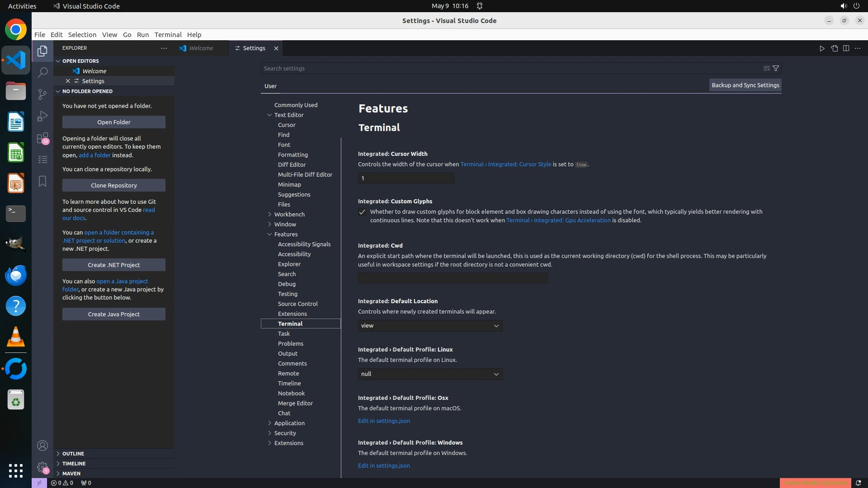Select Source Control in settings tree

[297, 304]
